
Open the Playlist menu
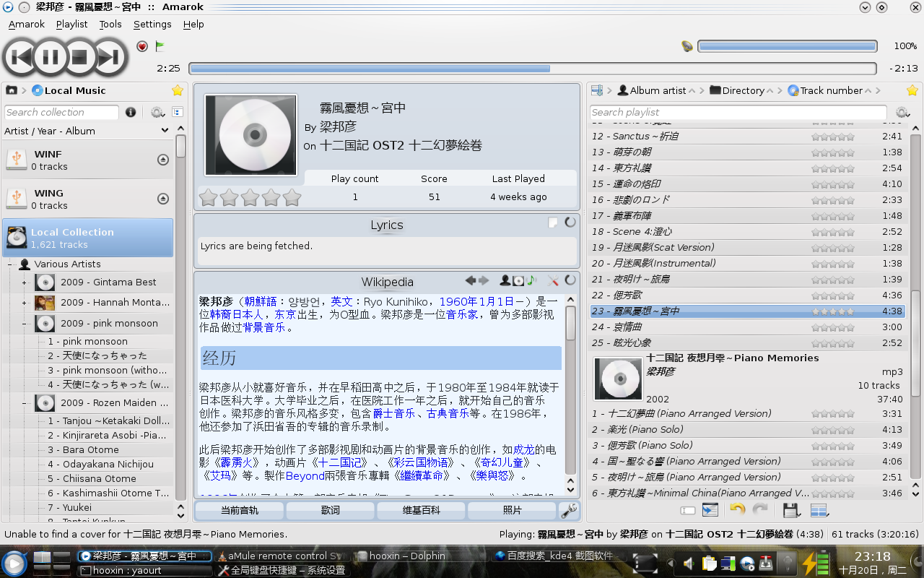coord(71,24)
